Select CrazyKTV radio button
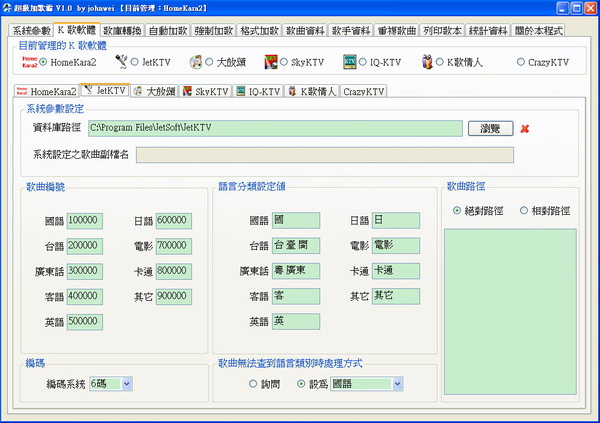The width and height of the screenshot is (600, 423). point(520,62)
